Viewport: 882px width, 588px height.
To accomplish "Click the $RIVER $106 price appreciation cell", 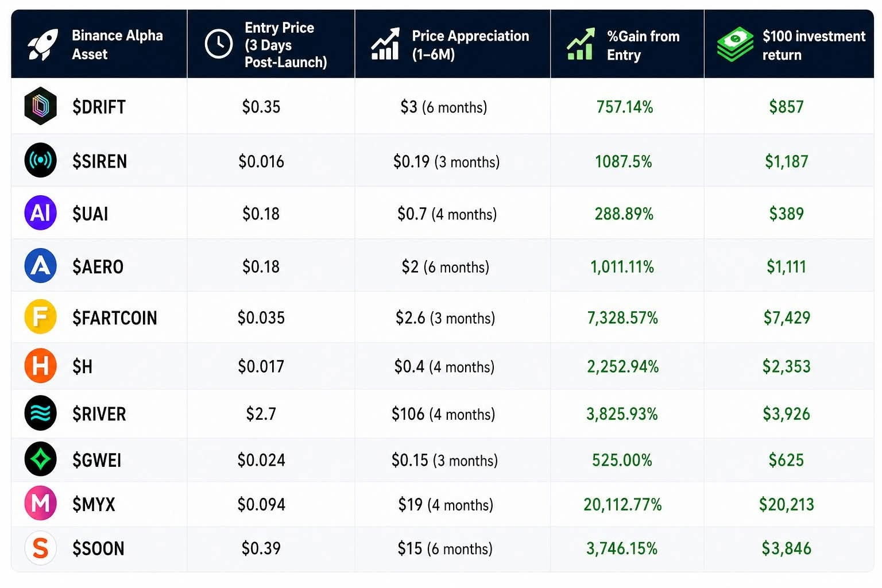I will tap(443, 414).
